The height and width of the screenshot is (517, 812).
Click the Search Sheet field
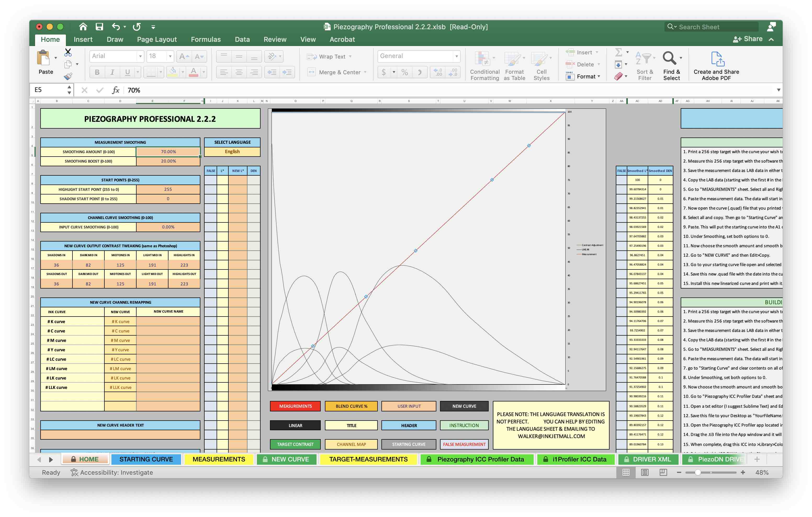coord(712,27)
